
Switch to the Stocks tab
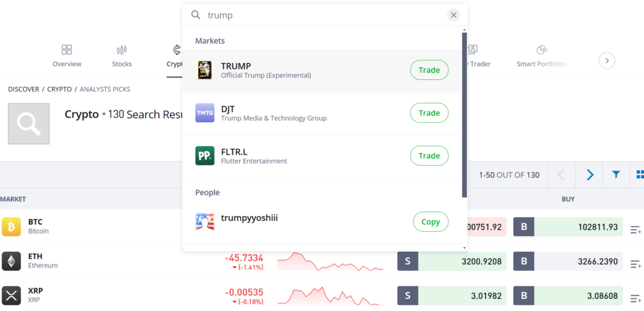(121, 56)
